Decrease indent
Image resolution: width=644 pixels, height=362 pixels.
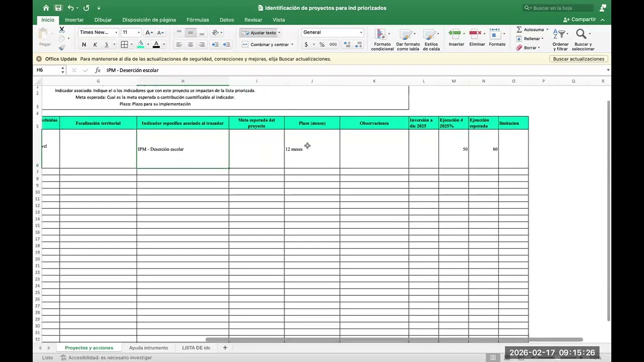[x=215, y=45]
